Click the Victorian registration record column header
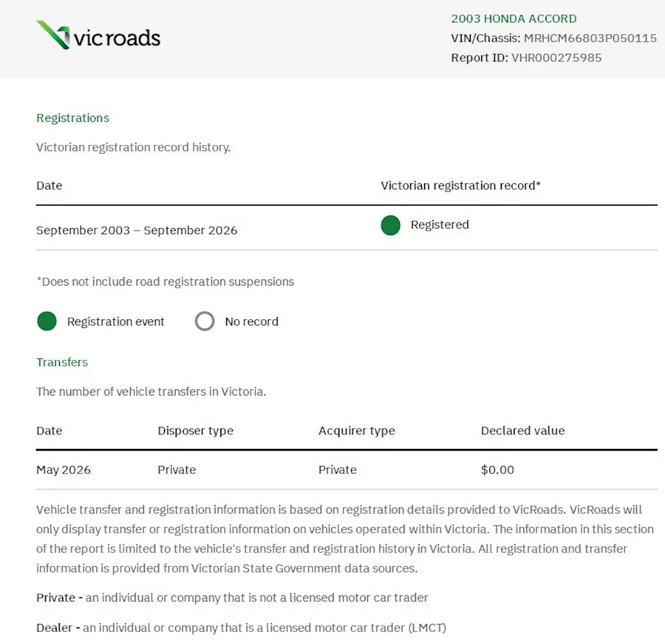Screen dimensions: 665x644 pyautogui.click(x=460, y=185)
